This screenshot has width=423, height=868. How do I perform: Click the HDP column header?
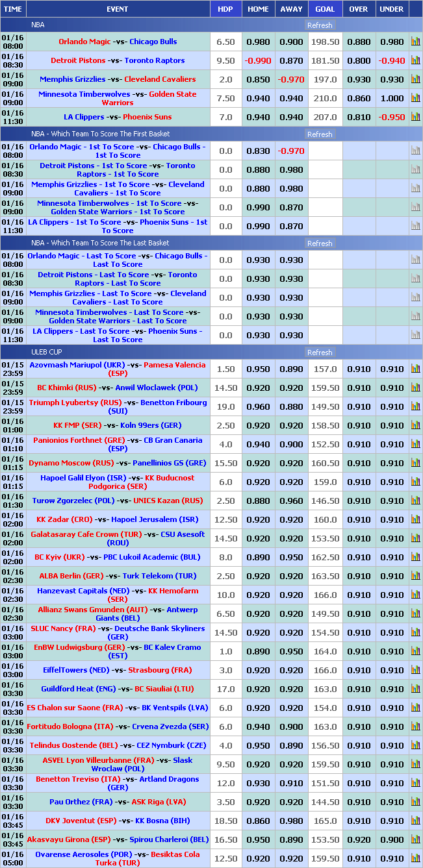[225, 9]
